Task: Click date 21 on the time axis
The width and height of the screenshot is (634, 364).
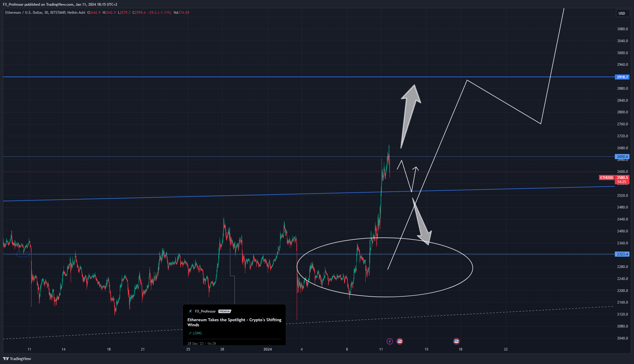Action: (143, 349)
